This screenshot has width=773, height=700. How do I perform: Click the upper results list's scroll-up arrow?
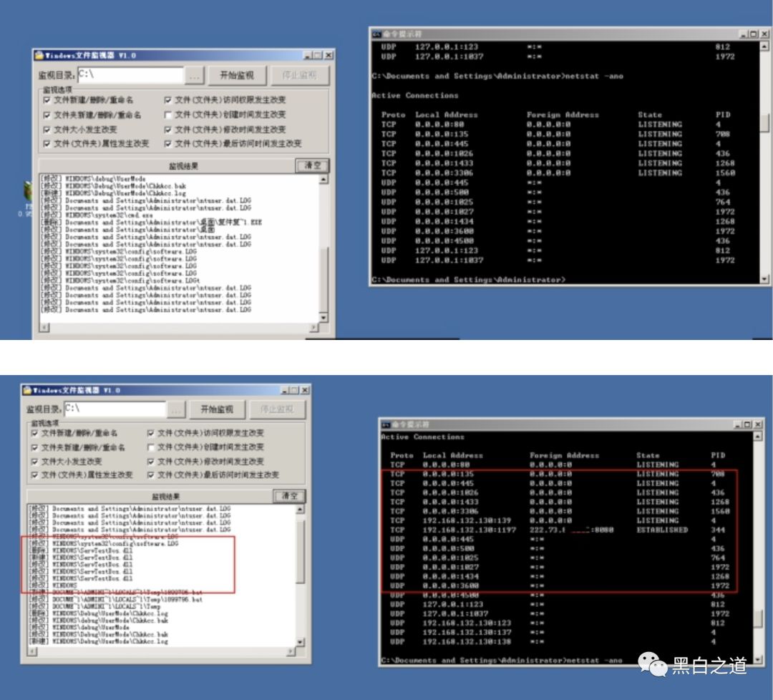pyautogui.click(x=324, y=179)
